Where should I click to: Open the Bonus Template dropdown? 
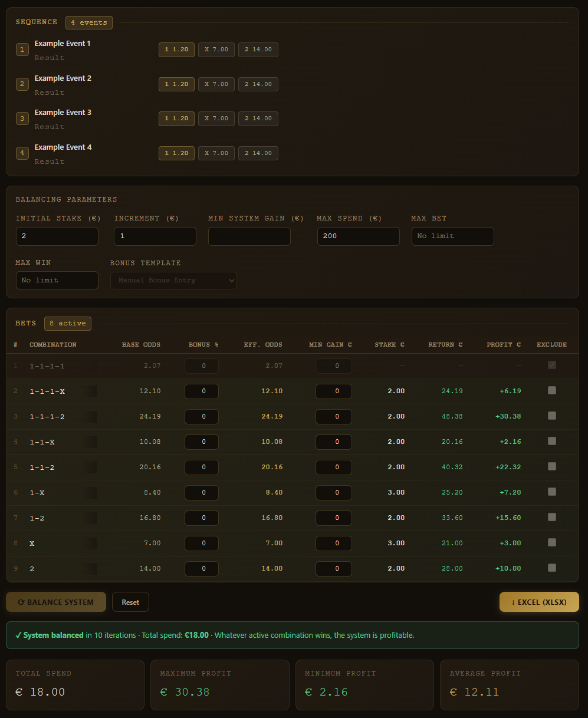173,280
